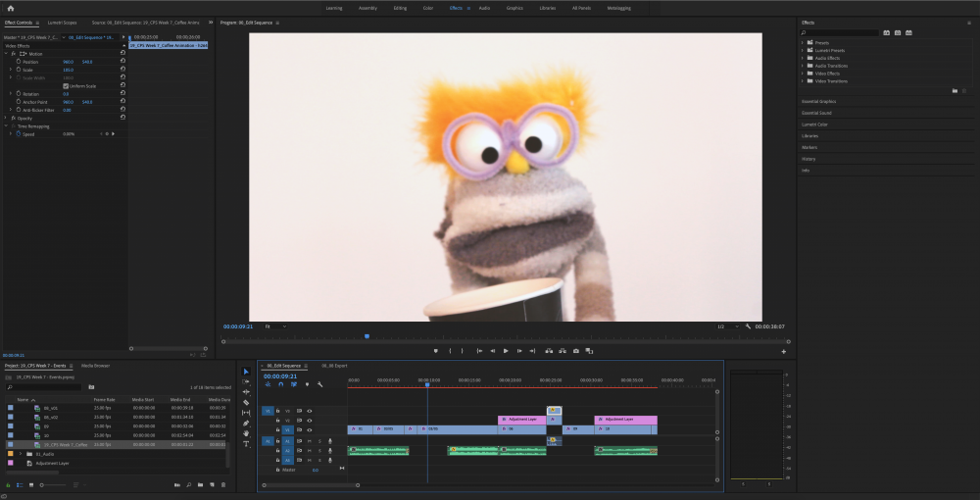Select the Type tool
The height and width of the screenshot is (500, 980).
pyautogui.click(x=246, y=444)
